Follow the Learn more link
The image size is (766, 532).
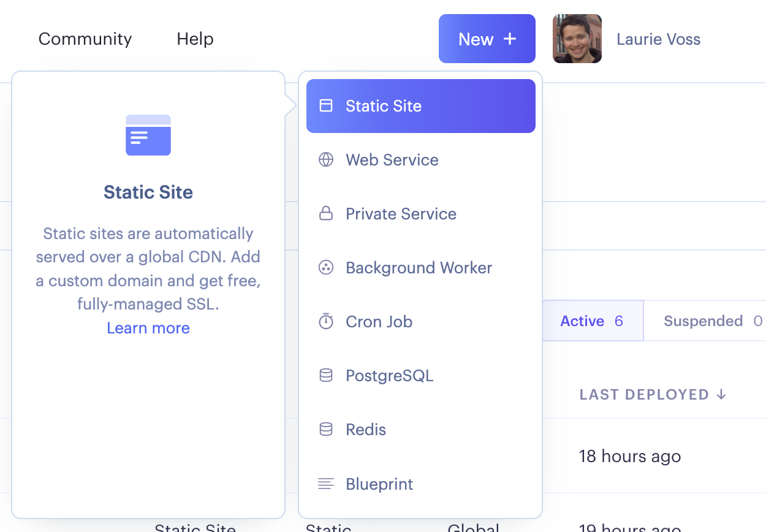click(x=148, y=328)
